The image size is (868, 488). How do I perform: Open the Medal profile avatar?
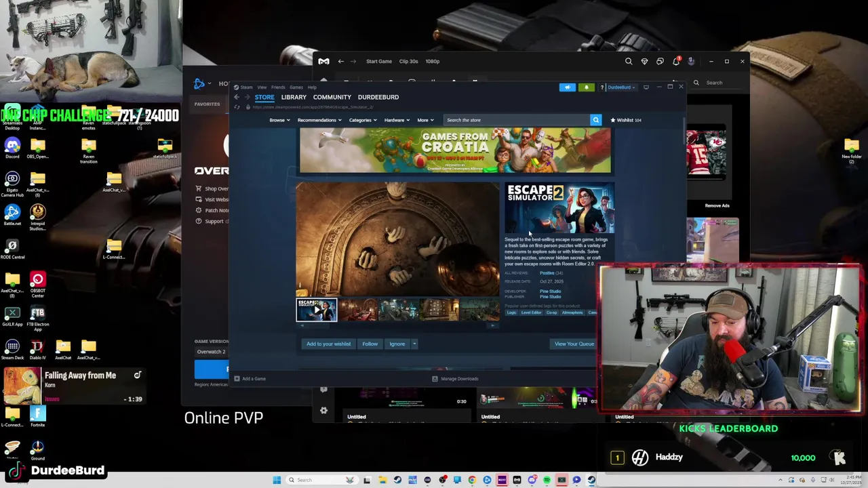691,61
